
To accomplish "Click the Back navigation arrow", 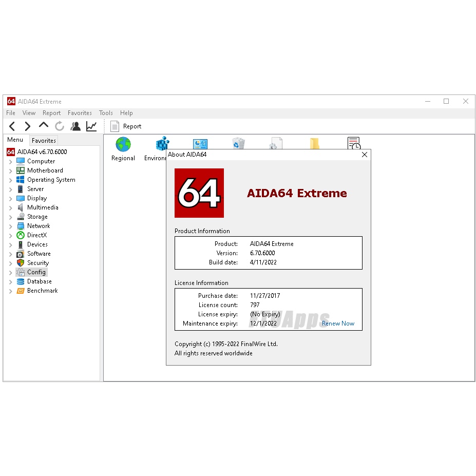I will click(12, 126).
